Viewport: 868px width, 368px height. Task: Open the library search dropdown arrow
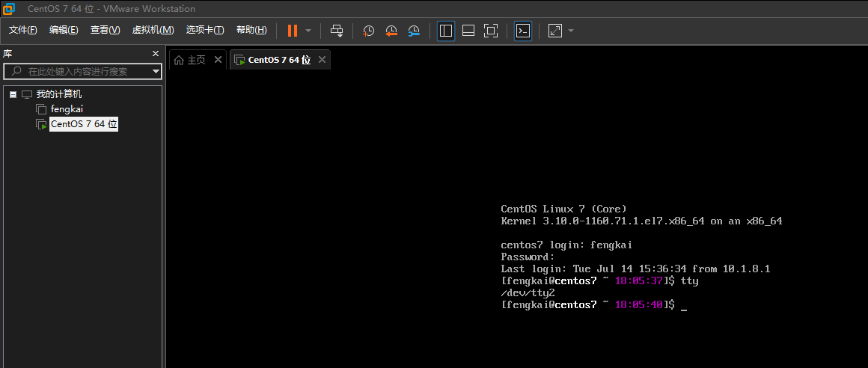tap(156, 71)
